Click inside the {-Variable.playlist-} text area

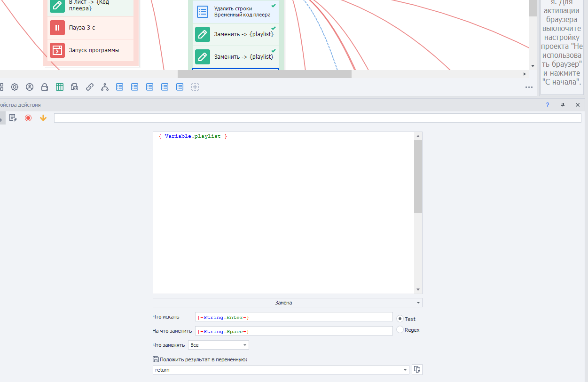point(283,213)
